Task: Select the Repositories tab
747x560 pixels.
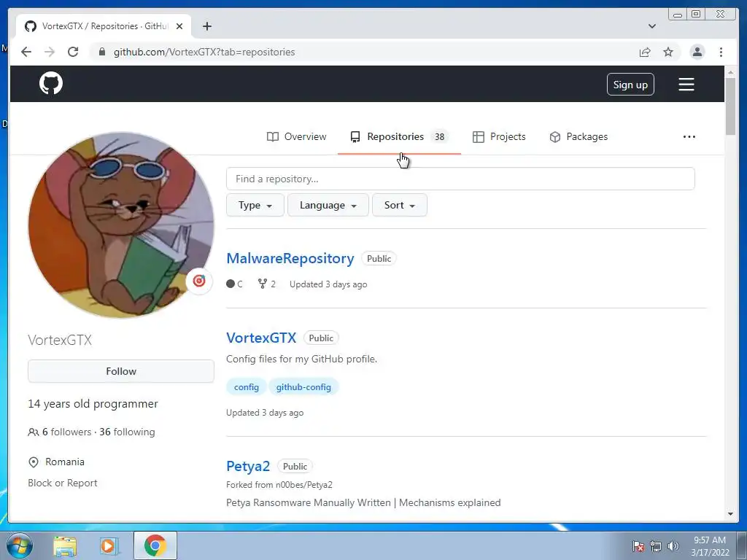Action: coord(399,136)
